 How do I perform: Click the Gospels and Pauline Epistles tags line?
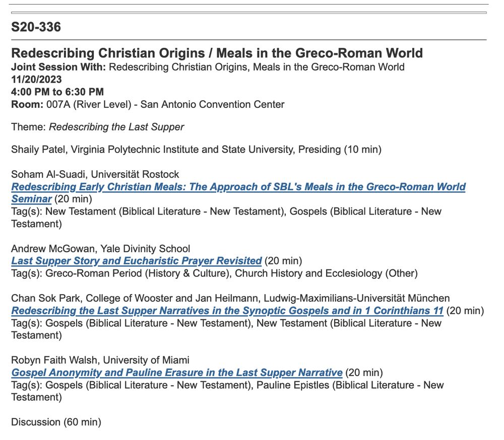point(227,386)
